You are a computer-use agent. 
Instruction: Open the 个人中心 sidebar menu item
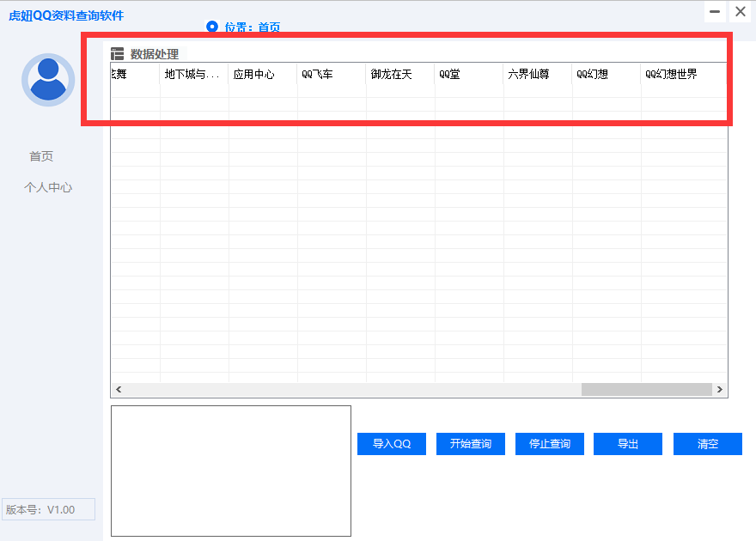click(x=48, y=187)
